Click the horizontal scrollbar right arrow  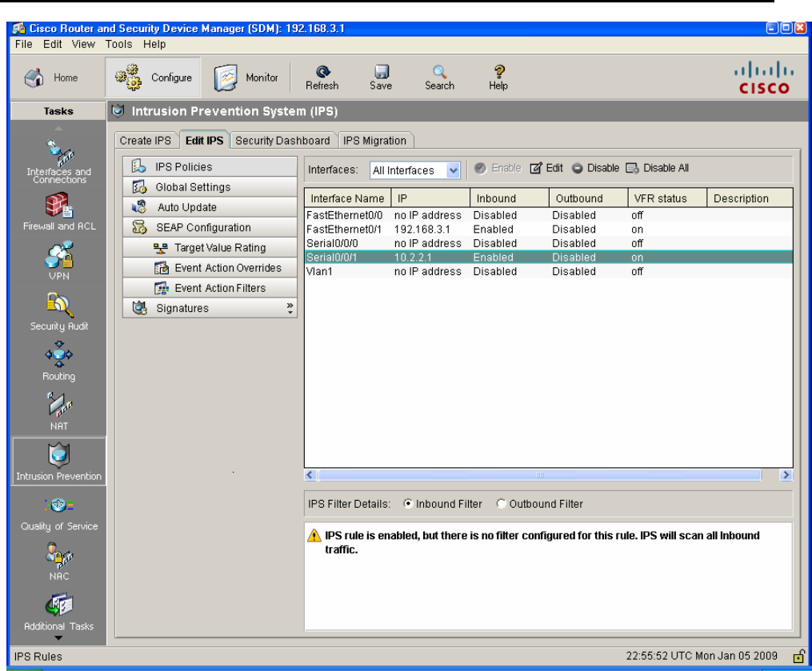786,475
